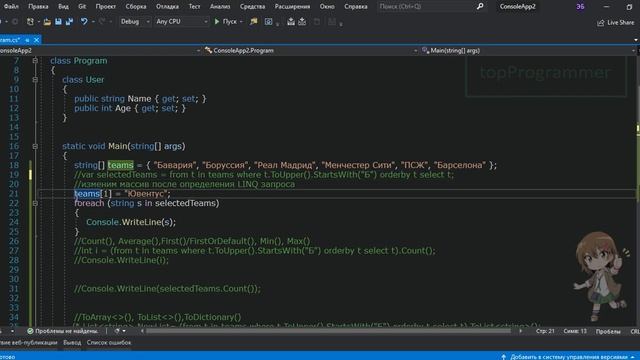The image size is (640, 360).
Task: Open the user account badge
Action: (x=580, y=7)
